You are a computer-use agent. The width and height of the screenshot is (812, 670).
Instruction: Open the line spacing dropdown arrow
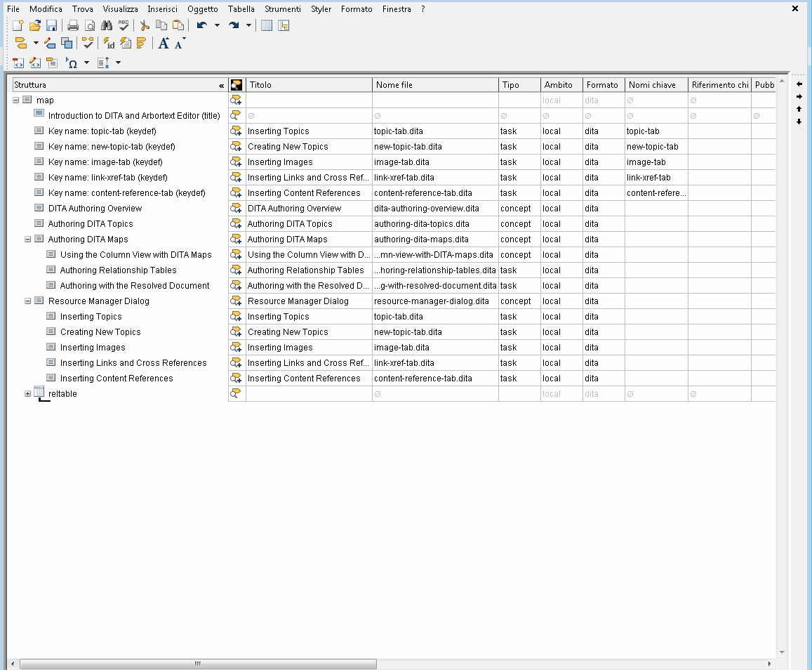coord(118,63)
